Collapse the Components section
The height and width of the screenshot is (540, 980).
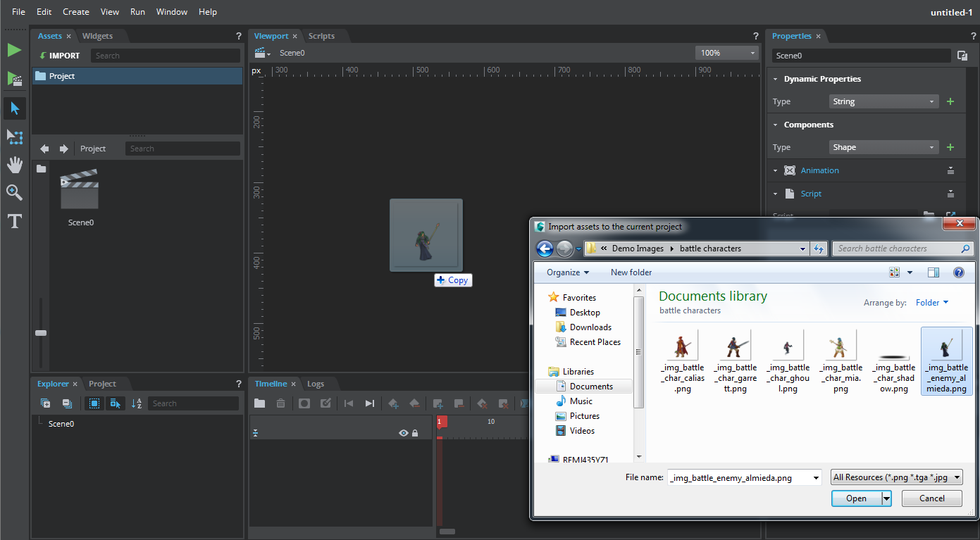[x=776, y=125]
